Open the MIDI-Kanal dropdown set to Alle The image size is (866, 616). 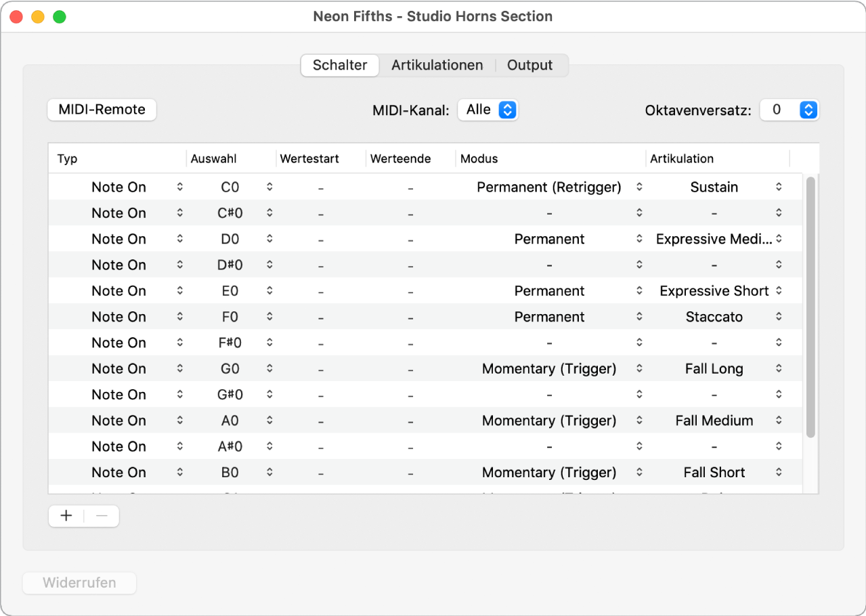point(507,110)
